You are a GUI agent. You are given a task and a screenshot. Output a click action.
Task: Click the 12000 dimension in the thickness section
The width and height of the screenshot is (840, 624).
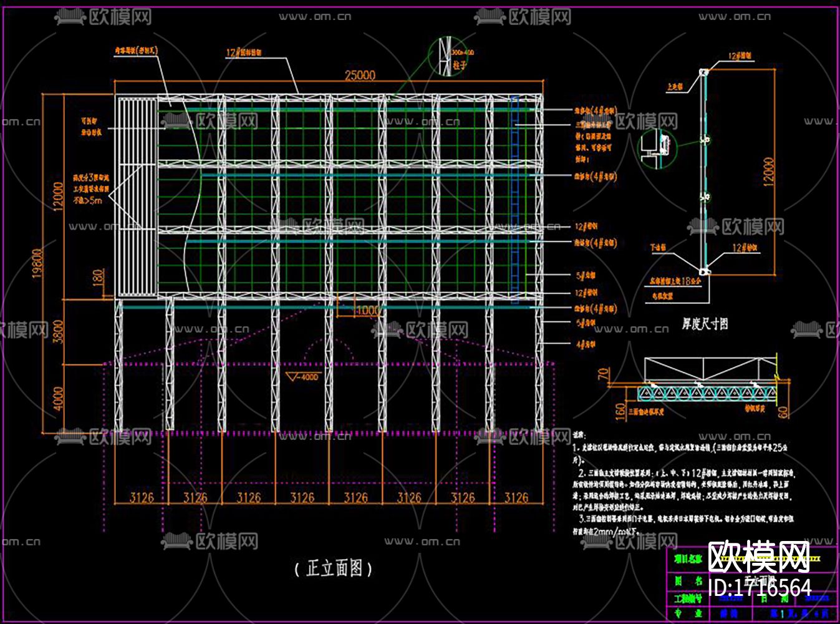click(x=768, y=172)
